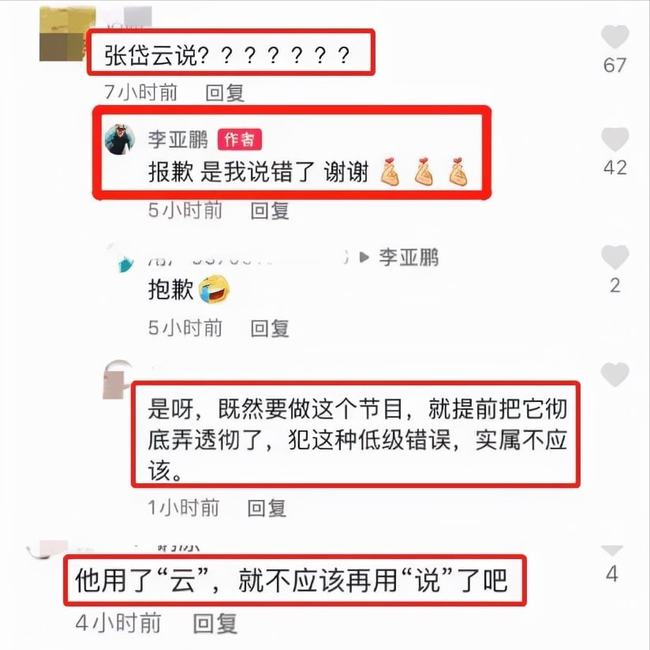Select the comment about 云 and 说
This screenshot has width=650, height=650.
click(x=291, y=580)
